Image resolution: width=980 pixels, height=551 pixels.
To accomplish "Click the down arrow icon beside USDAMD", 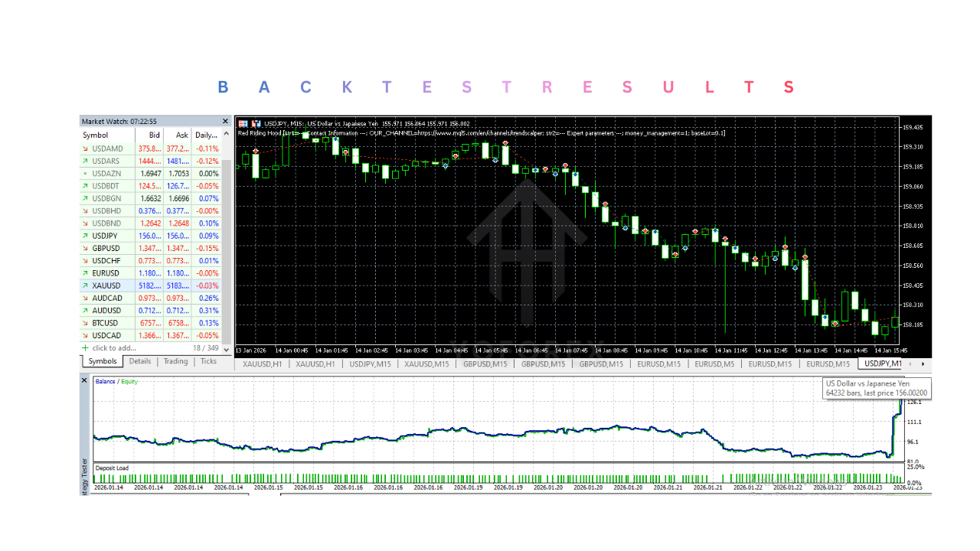I will tap(85, 148).
